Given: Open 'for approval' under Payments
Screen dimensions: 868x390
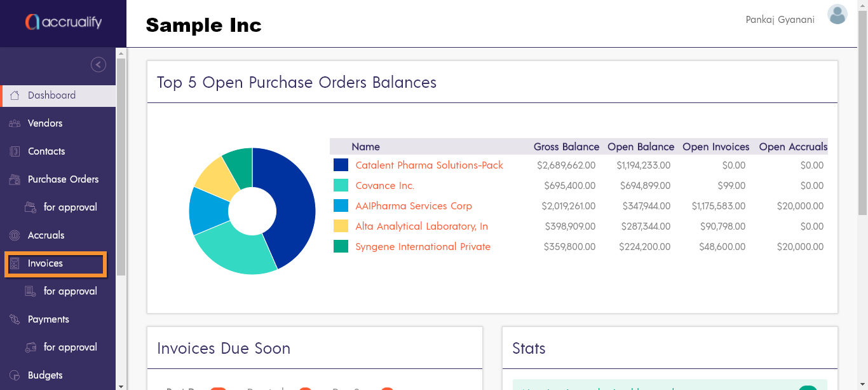Looking at the screenshot, I should (70, 347).
